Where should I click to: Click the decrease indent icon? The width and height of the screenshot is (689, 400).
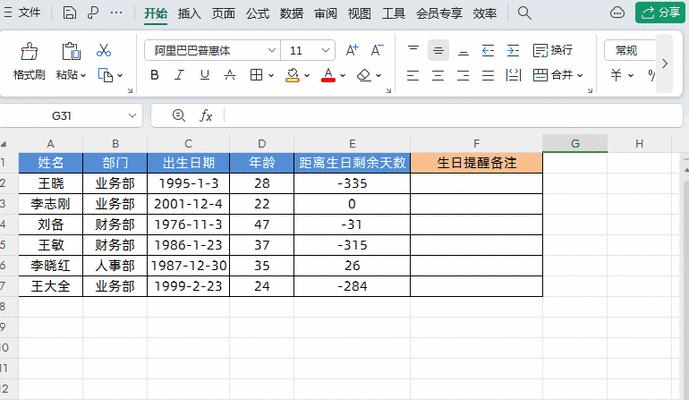488,50
